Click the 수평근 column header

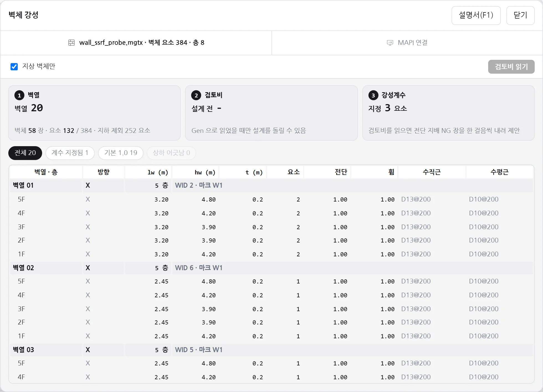pyautogui.click(x=500, y=172)
